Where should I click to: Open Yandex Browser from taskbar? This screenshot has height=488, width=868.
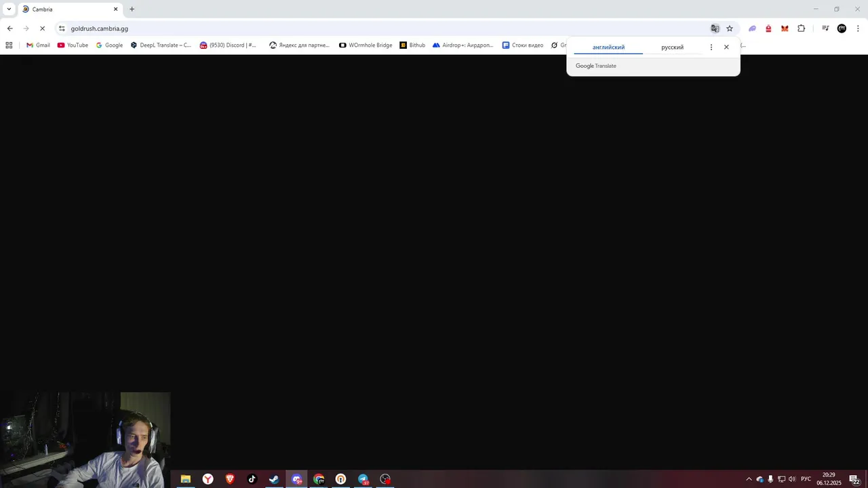pos(208,479)
